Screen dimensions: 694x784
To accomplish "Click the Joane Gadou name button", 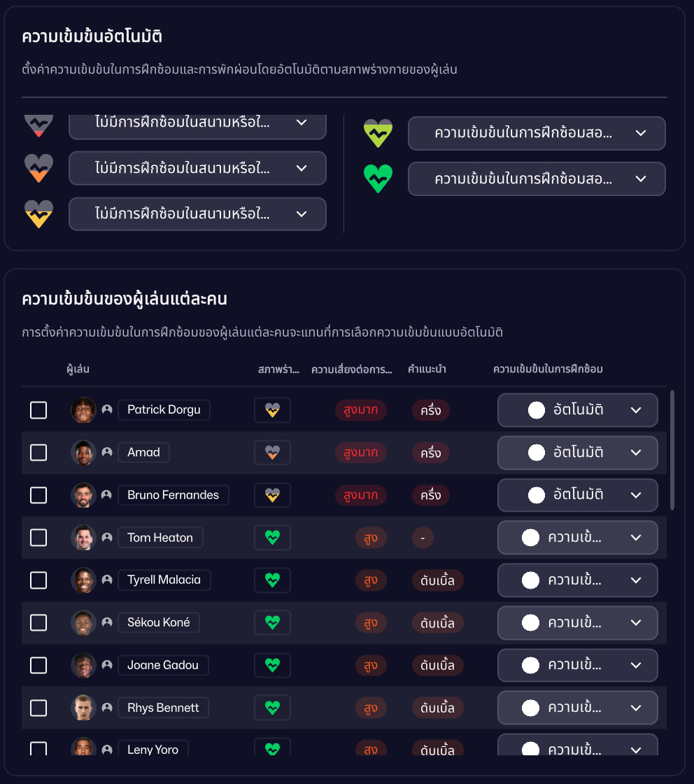I will click(163, 665).
